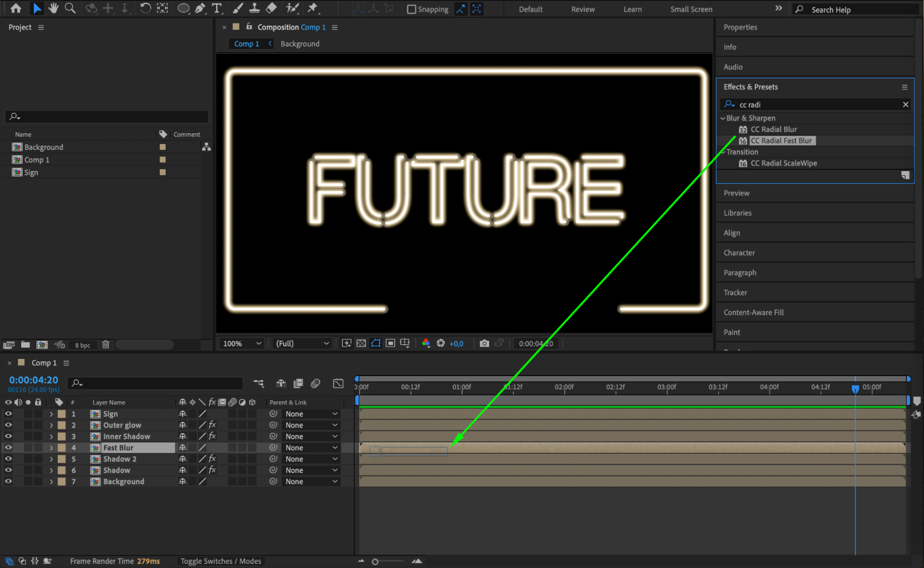Select the Ellipse shape tool

click(x=184, y=8)
